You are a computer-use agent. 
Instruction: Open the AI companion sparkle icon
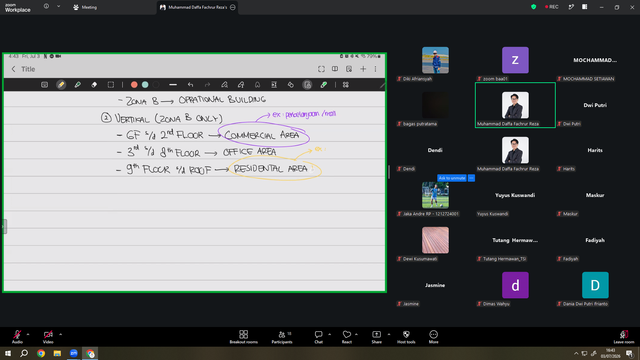[571, 7]
